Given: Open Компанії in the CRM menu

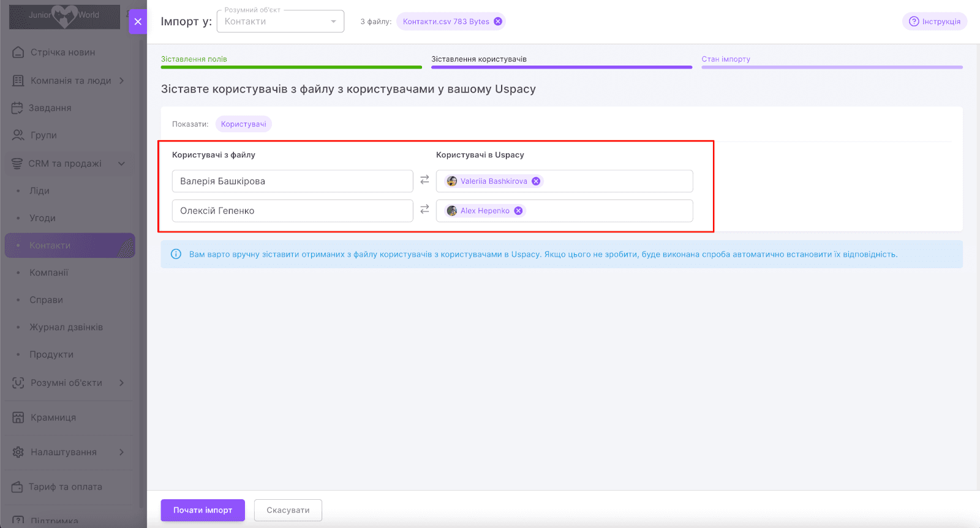Looking at the screenshot, I should coord(49,273).
